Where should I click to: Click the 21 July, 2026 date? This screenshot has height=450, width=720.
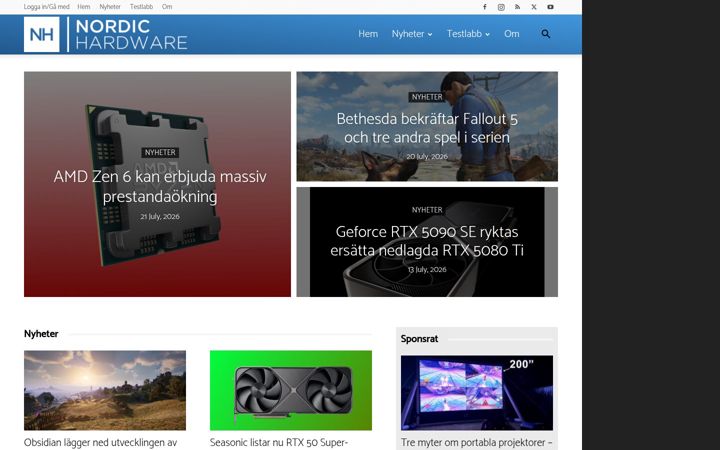tap(160, 217)
